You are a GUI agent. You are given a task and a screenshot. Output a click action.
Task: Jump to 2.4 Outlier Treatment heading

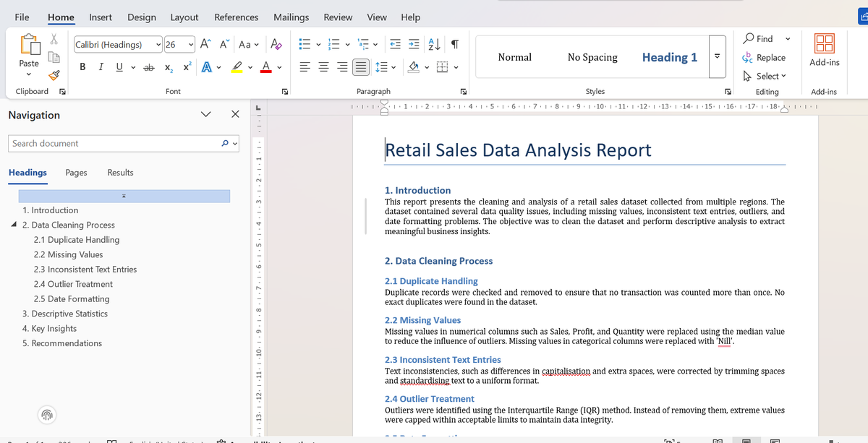tap(73, 284)
